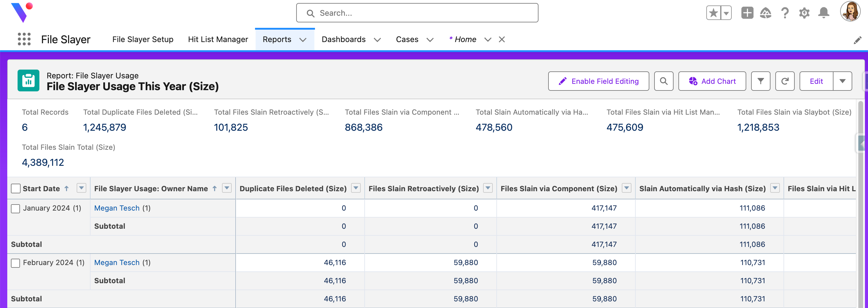Close the Home tab
The width and height of the screenshot is (868, 308).
[x=502, y=39]
